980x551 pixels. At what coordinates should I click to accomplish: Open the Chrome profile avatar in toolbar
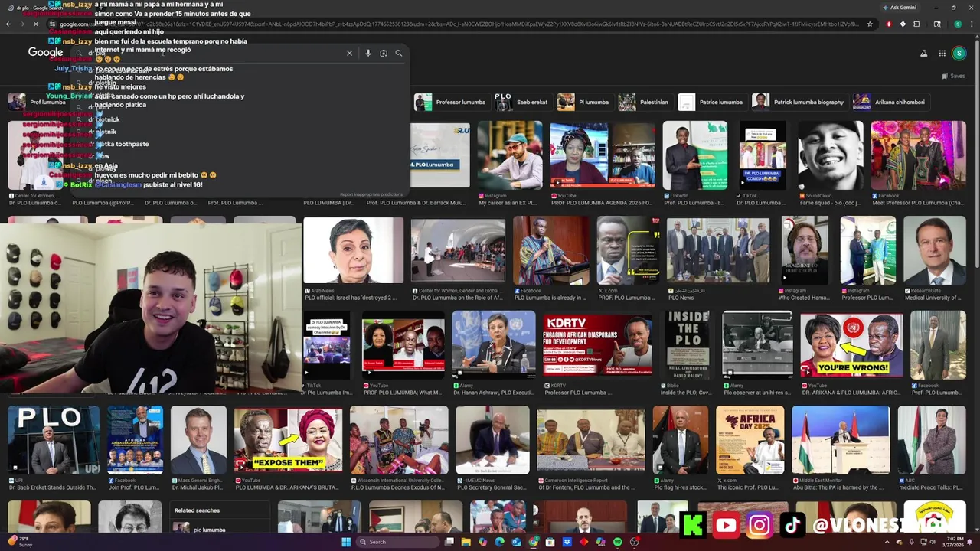pos(957,24)
